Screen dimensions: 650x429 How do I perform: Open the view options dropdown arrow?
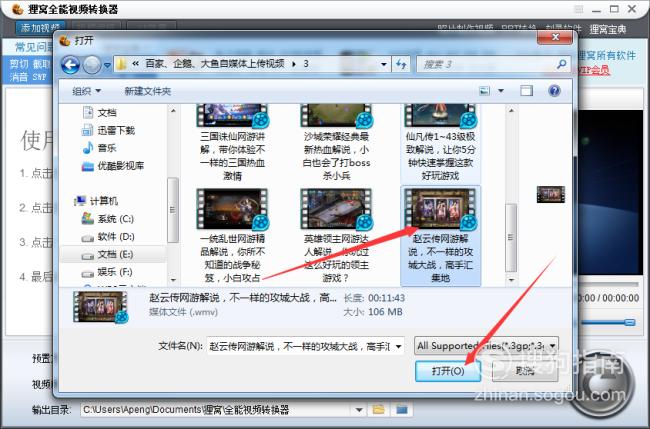[x=501, y=91]
